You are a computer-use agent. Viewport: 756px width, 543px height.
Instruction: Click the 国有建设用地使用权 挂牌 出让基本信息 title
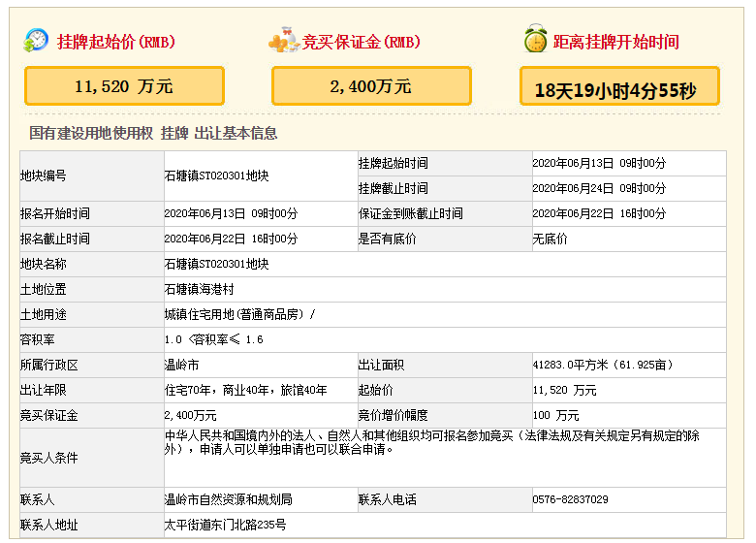(153, 133)
